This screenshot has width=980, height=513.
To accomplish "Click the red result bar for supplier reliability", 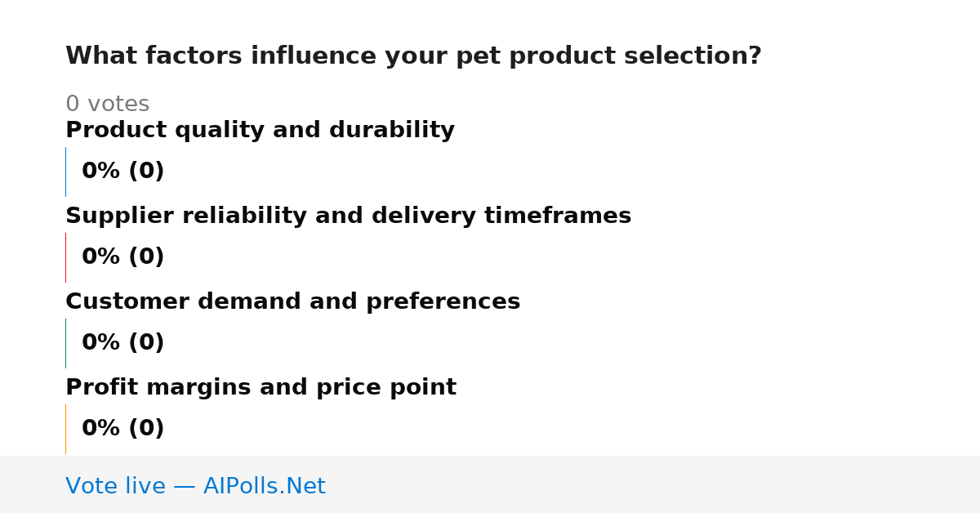I will tap(65, 257).
